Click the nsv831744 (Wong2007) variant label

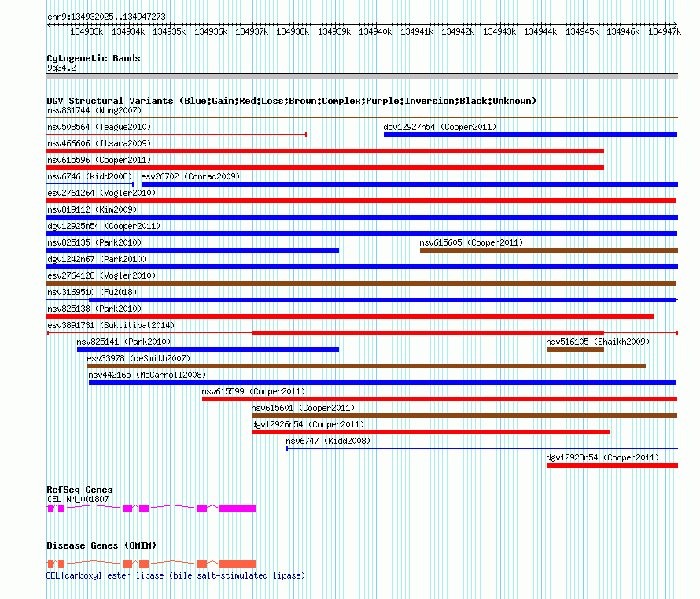(x=94, y=110)
